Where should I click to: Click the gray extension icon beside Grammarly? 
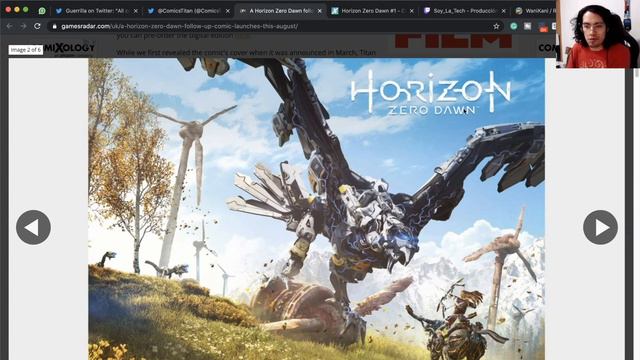[528, 26]
